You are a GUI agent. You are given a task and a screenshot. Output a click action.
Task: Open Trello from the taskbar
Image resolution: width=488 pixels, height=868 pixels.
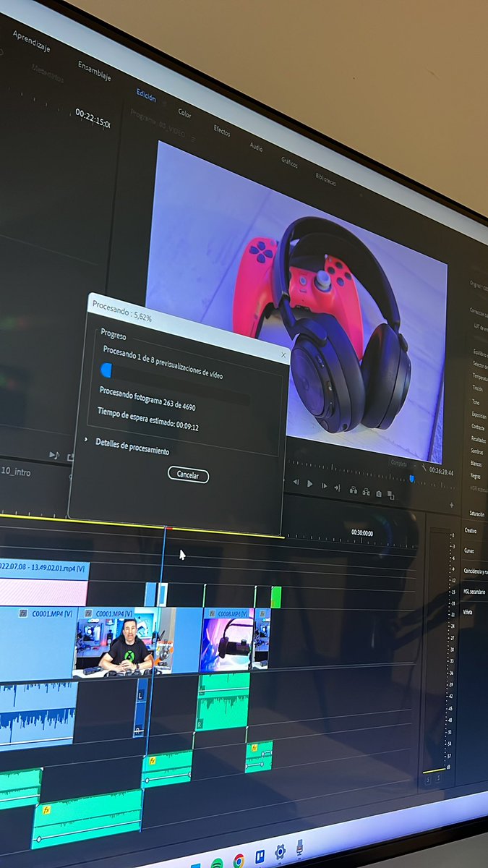tap(260, 856)
